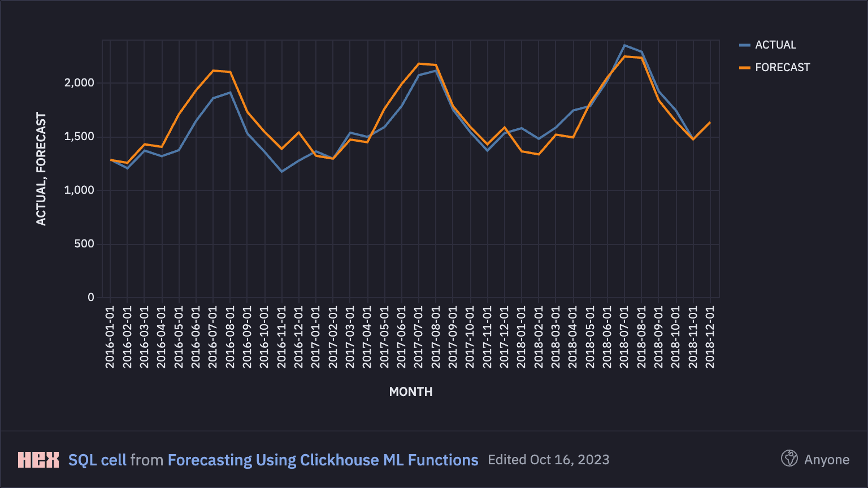Click the Edited Oct 16, 2023 text

click(548, 460)
